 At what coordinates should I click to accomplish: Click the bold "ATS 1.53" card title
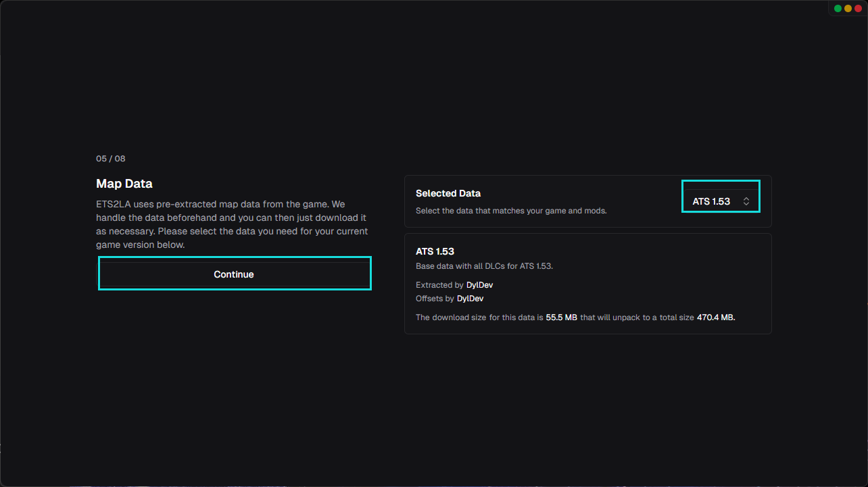pyautogui.click(x=435, y=251)
